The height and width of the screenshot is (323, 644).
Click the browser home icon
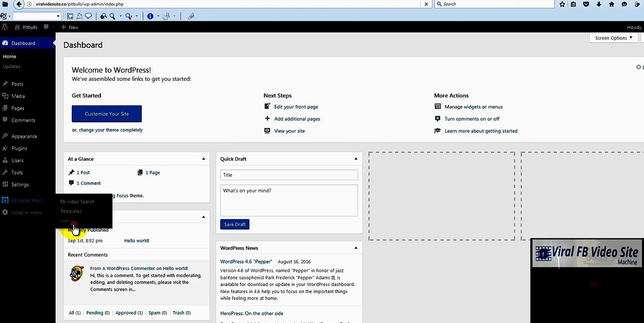(611, 4)
